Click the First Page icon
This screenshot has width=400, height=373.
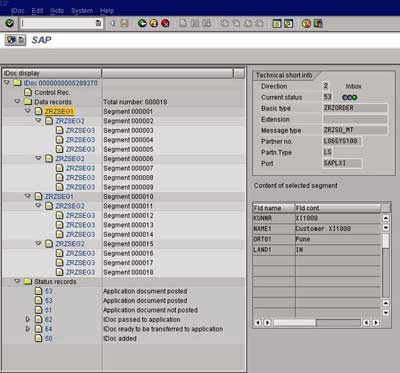coord(225,23)
